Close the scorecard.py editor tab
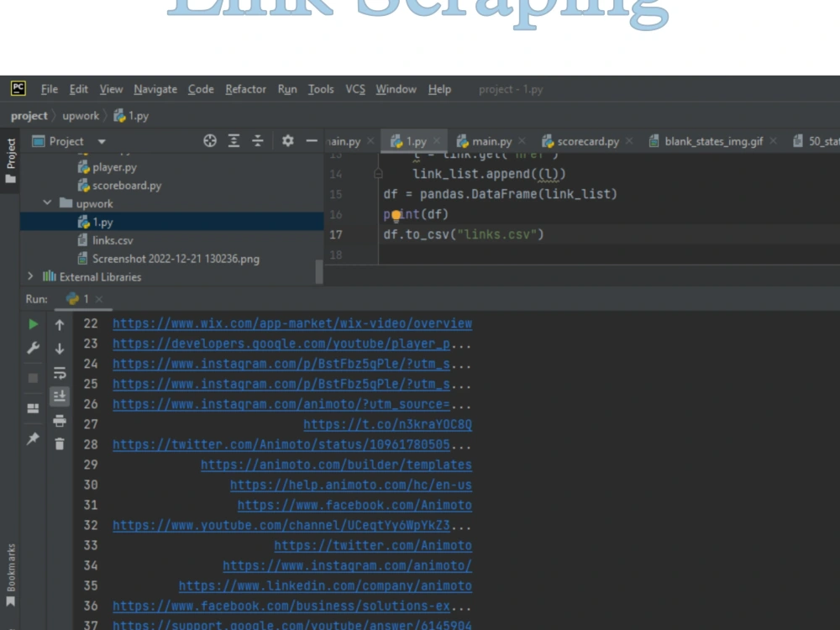 [x=629, y=141]
